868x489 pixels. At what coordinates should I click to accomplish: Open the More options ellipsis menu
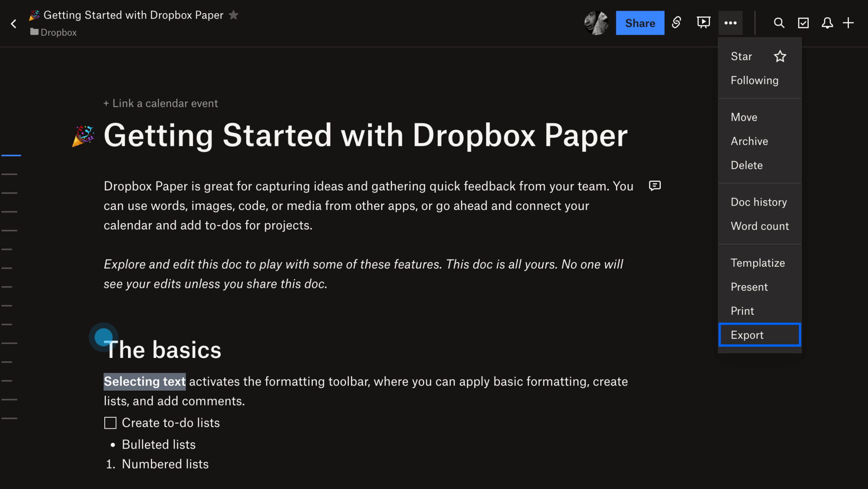click(x=730, y=23)
